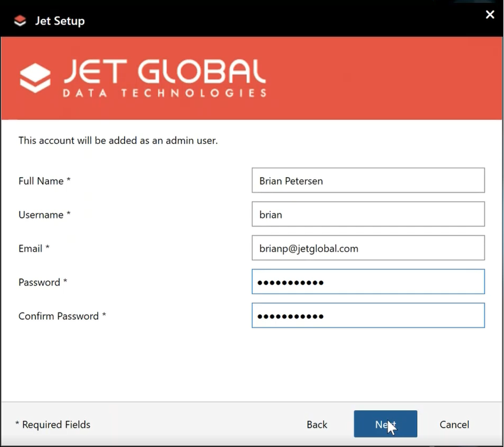
Task: Click the 'Confirm Password *' label
Action: click(x=62, y=316)
